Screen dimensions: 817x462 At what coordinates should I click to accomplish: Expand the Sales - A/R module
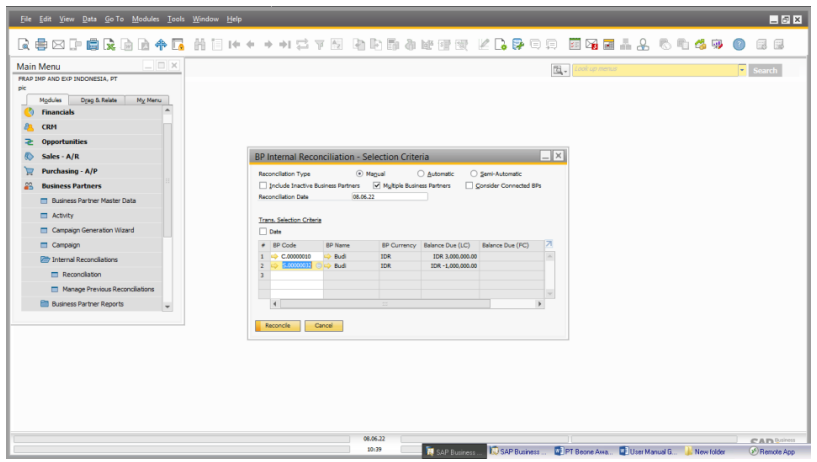60,156
